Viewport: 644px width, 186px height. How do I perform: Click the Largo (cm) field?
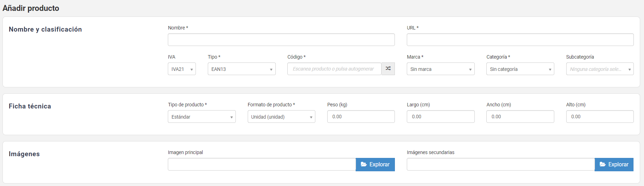[x=440, y=117]
